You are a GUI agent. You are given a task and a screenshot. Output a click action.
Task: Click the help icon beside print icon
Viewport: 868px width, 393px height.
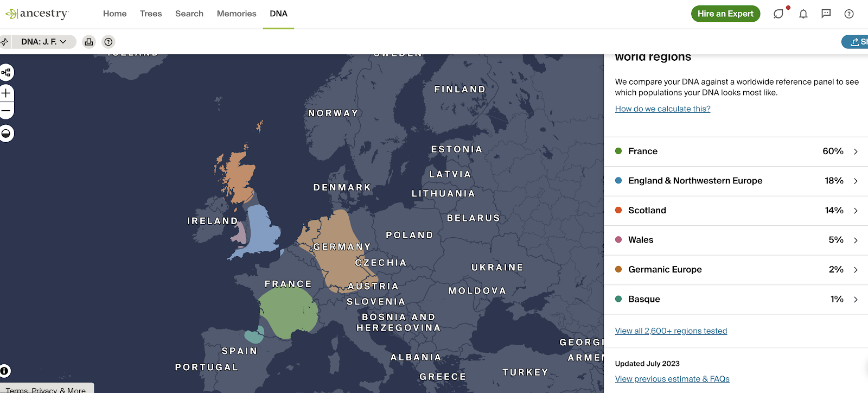point(108,42)
